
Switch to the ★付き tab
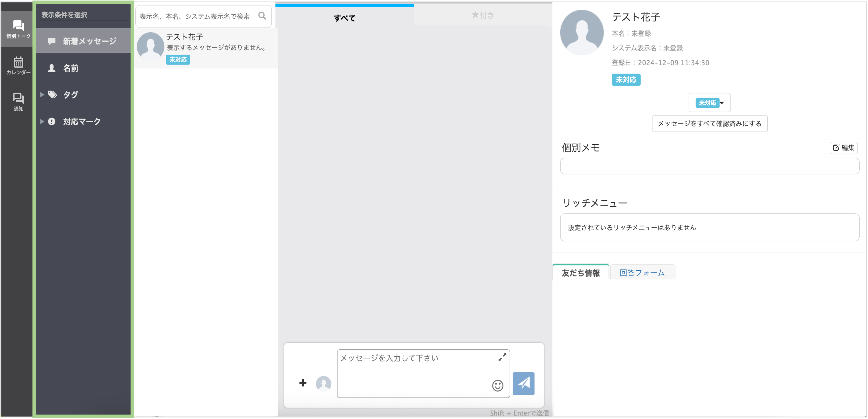482,15
